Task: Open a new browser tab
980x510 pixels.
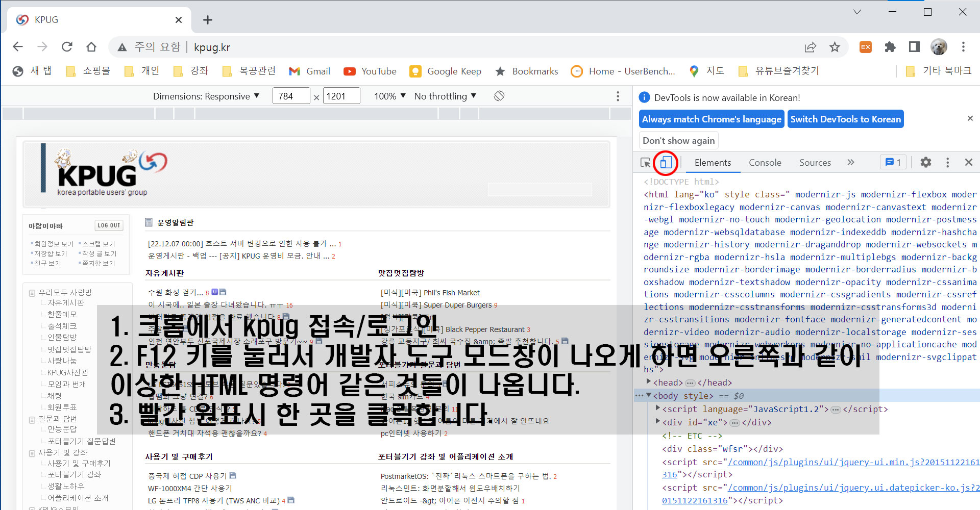Action: pos(207,20)
